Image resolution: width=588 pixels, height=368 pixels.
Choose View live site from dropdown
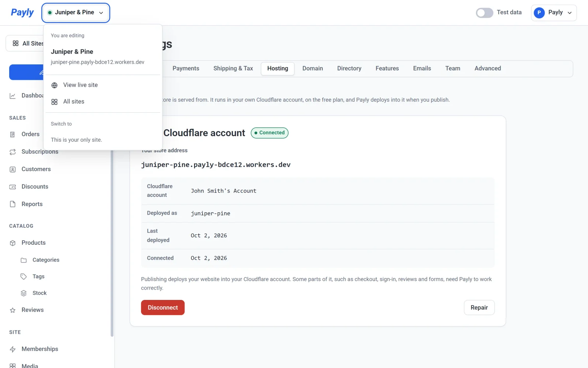103,85
